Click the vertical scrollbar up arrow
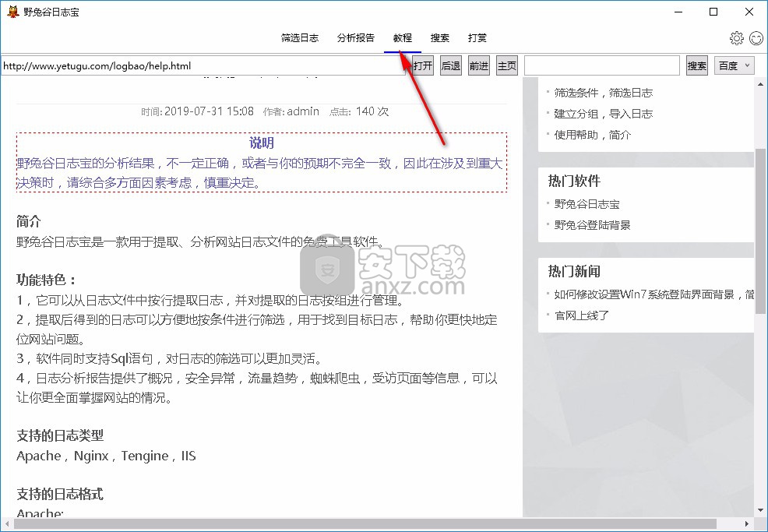Image resolution: width=768 pixels, height=532 pixels. [x=760, y=84]
